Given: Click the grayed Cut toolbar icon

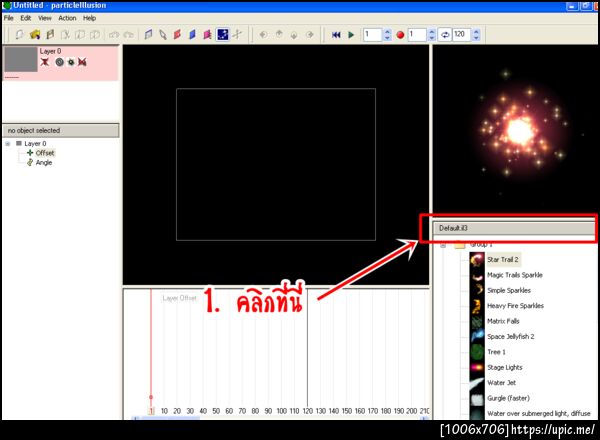Looking at the screenshot, I should point(65,35).
